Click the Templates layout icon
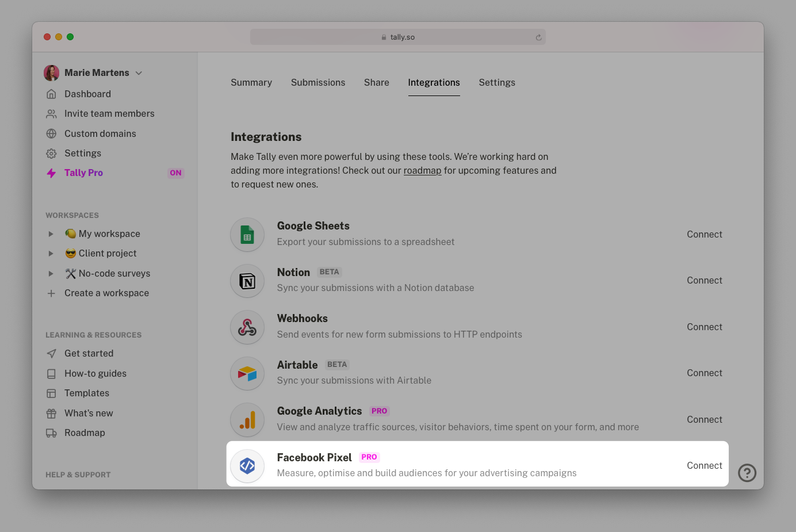The height and width of the screenshot is (532, 796). pyautogui.click(x=51, y=393)
